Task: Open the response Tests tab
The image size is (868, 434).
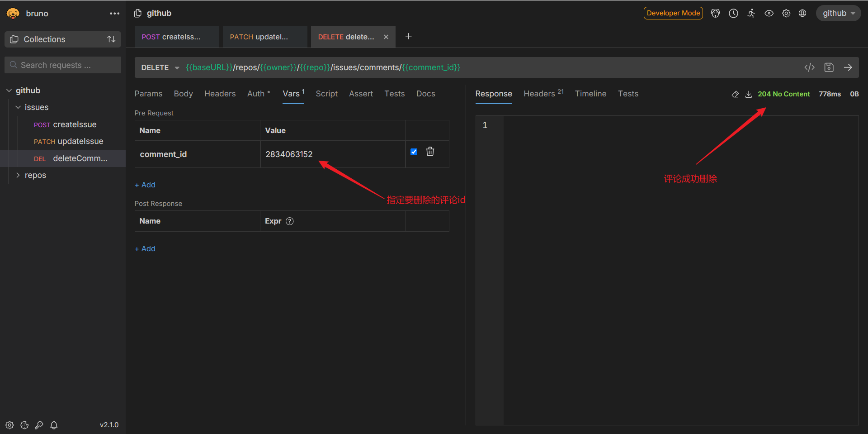Action: coord(628,94)
